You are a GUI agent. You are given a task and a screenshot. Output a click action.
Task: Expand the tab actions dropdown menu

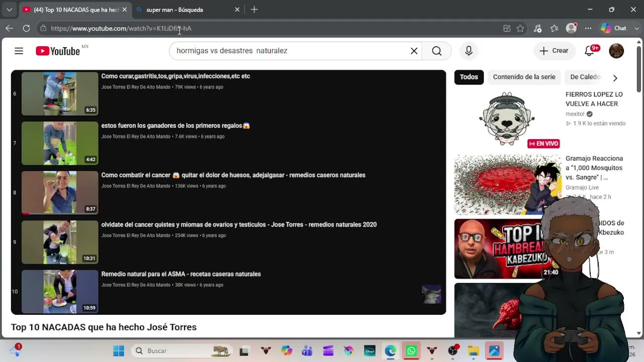tap(9, 10)
